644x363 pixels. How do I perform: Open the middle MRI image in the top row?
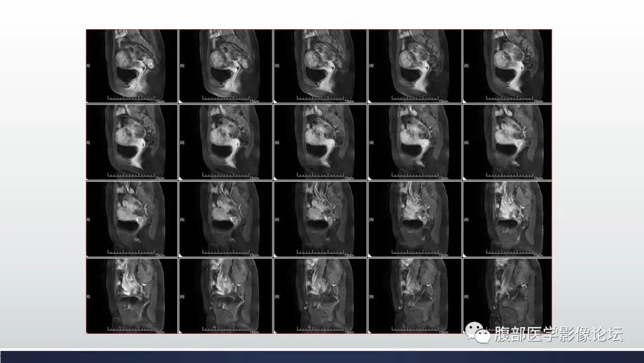[320, 66]
